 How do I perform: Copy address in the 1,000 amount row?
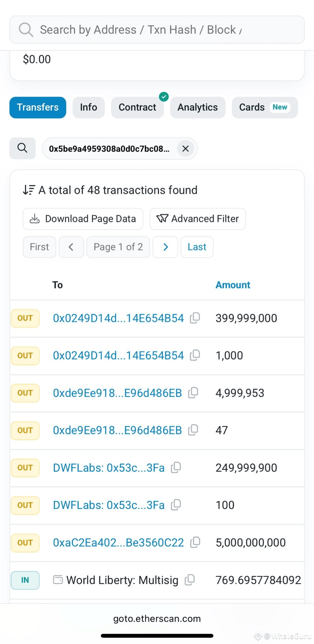(x=195, y=355)
